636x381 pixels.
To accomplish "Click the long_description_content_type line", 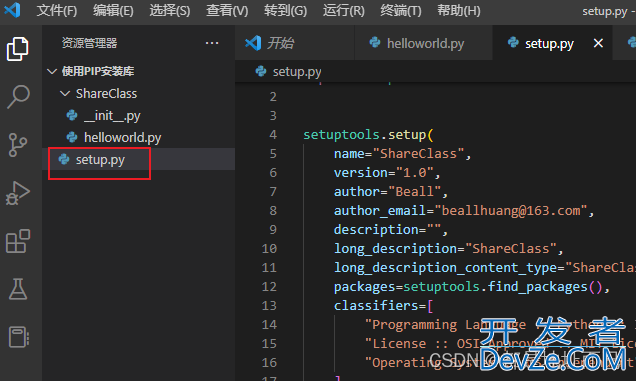I will click(x=485, y=268).
